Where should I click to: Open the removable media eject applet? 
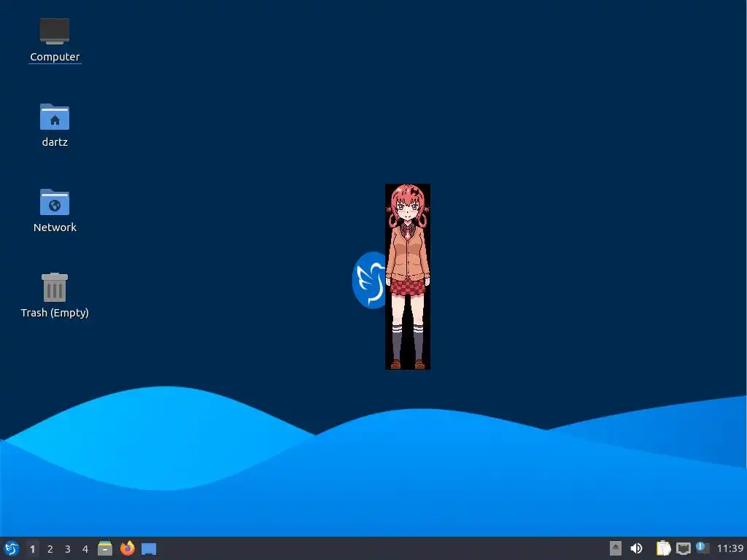pos(616,548)
